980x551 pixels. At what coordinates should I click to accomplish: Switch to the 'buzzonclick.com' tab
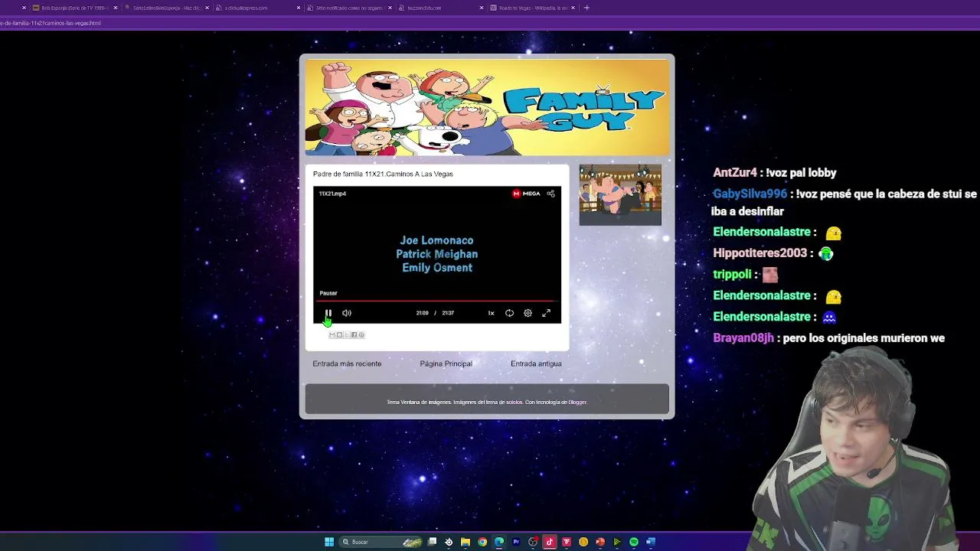439,8
